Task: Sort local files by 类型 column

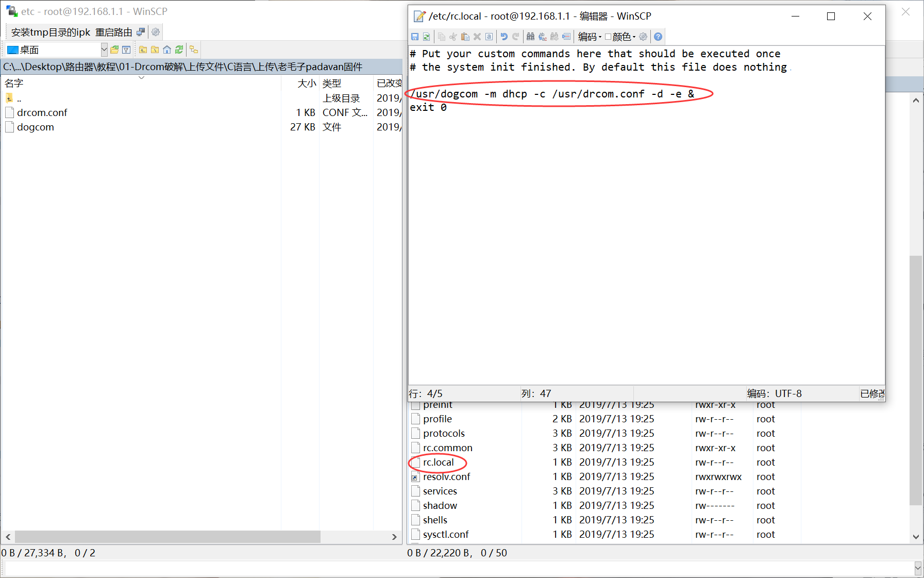Action: pyautogui.click(x=346, y=83)
